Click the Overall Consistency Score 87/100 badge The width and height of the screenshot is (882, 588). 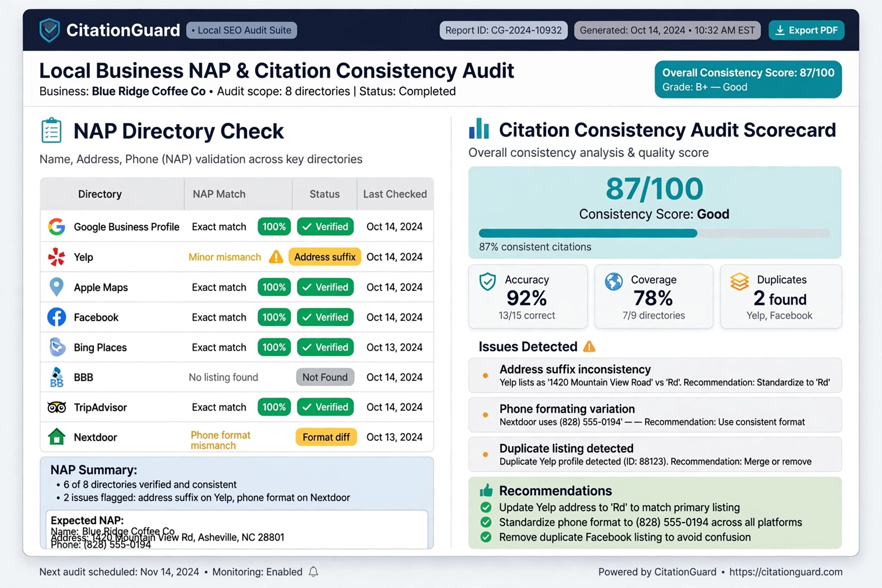click(x=748, y=79)
